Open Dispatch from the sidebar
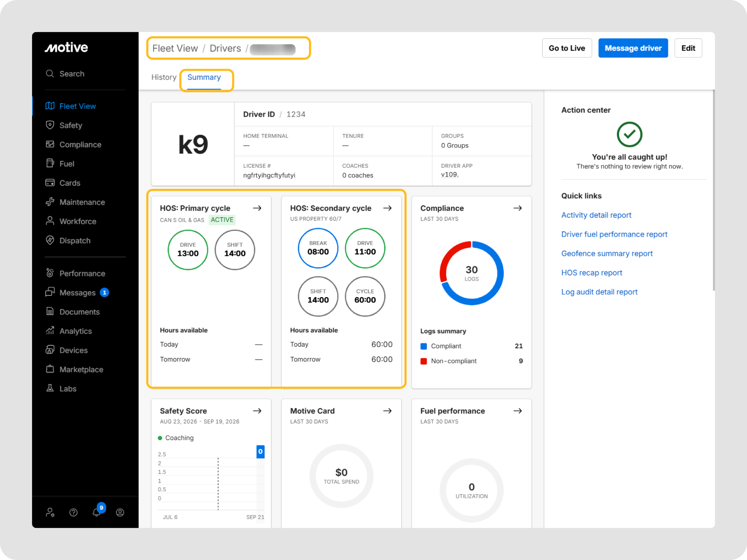The image size is (747, 560). [75, 240]
